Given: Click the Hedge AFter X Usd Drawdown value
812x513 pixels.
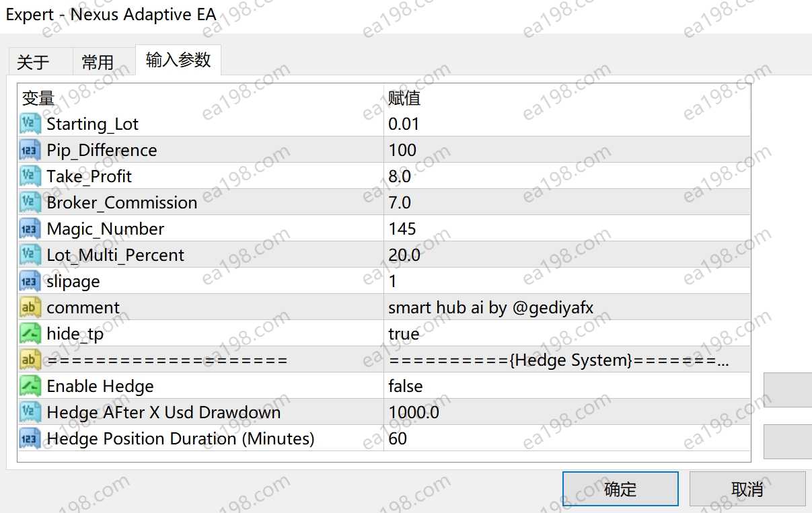Looking at the screenshot, I should (414, 413).
